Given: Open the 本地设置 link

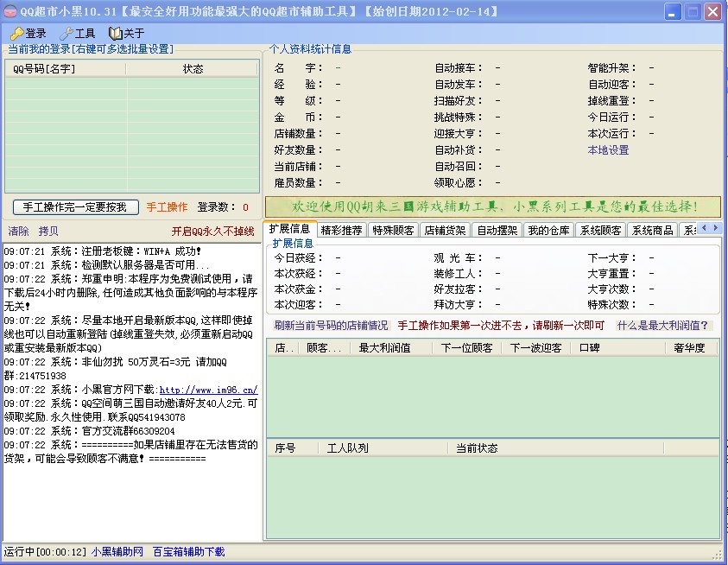Looking at the screenshot, I should coord(608,150).
